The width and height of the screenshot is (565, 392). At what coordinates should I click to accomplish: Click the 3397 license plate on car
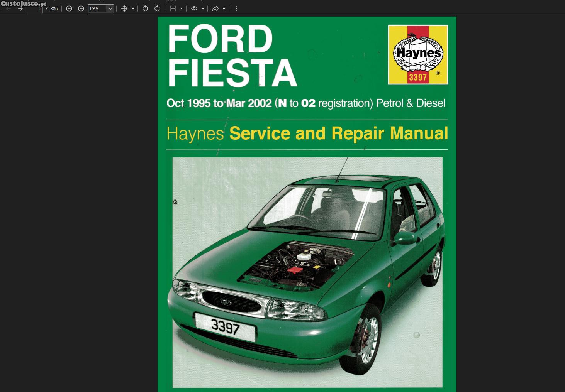pyautogui.click(x=226, y=327)
